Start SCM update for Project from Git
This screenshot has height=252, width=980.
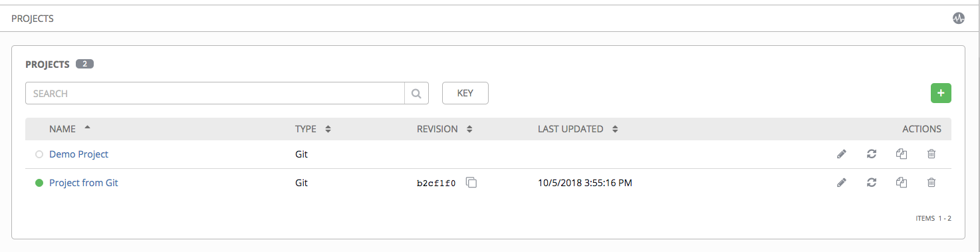tap(872, 182)
